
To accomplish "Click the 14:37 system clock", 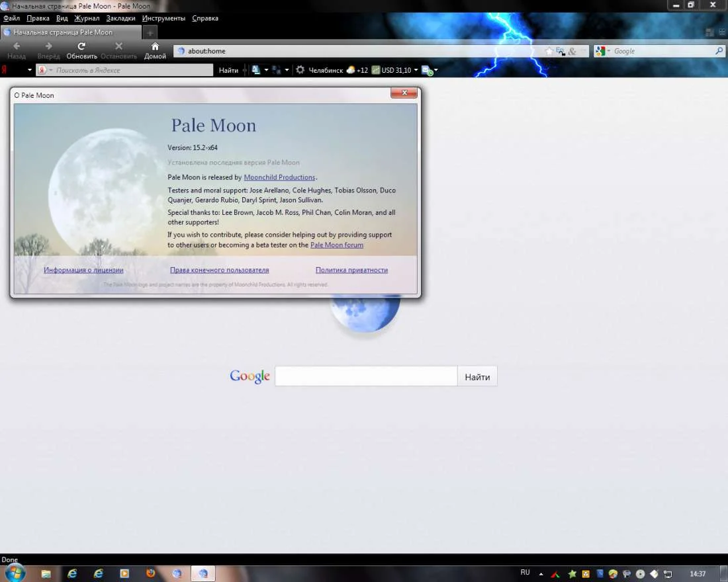I will [x=698, y=574].
